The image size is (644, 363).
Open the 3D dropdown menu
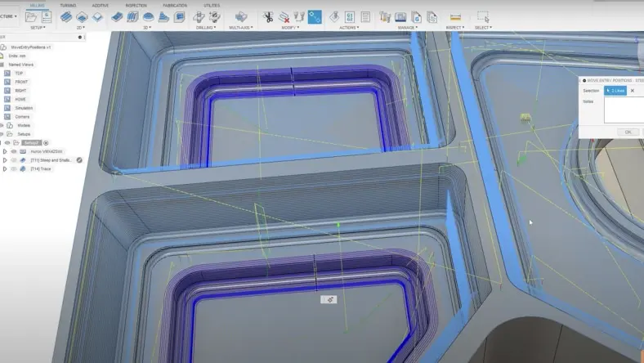147,28
